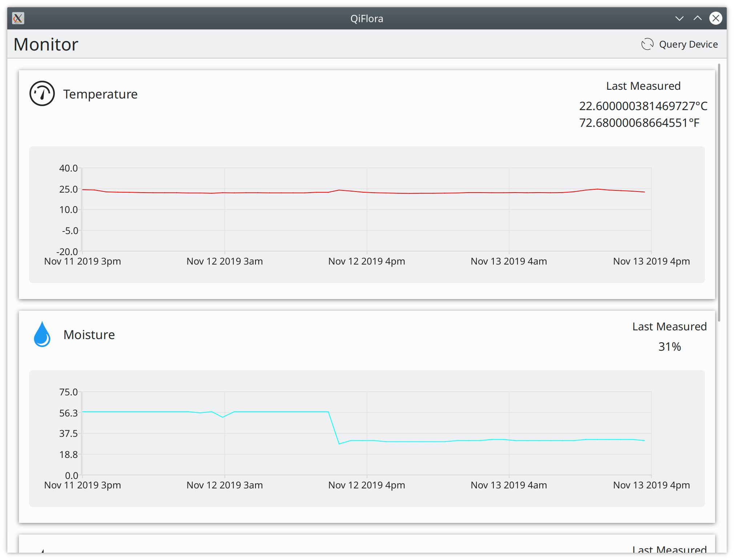This screenshot has height=560, width=734.
Task: Maximize window using title bar up chevron
Action: click(x=697, y=18)
